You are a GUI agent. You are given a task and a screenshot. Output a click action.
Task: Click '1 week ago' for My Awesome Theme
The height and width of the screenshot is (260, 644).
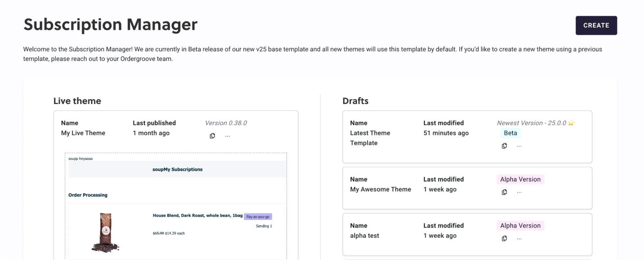point(440,189)
